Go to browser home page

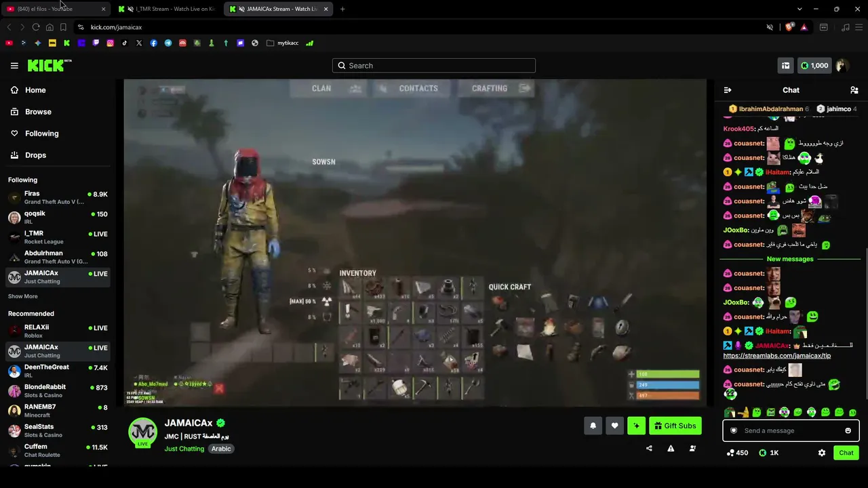click(x=50, y=27)
